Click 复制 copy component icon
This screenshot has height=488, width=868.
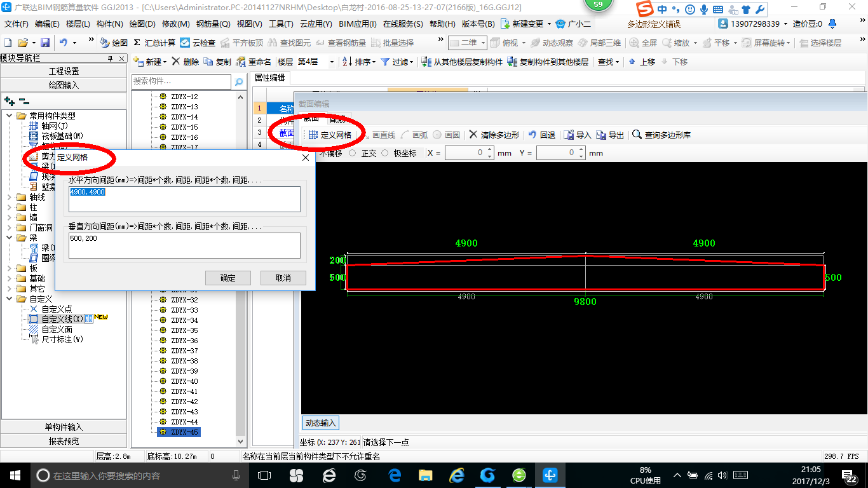[x=218, y=62]
